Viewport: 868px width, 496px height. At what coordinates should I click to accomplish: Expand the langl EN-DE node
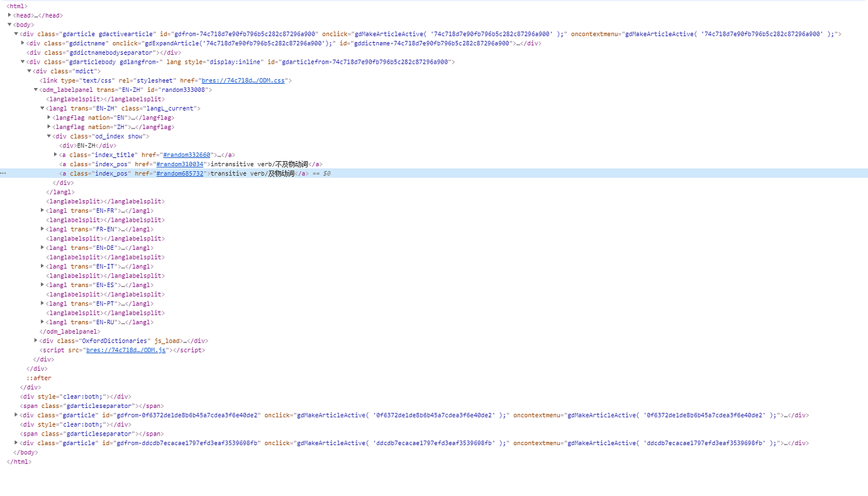(43, 248)
